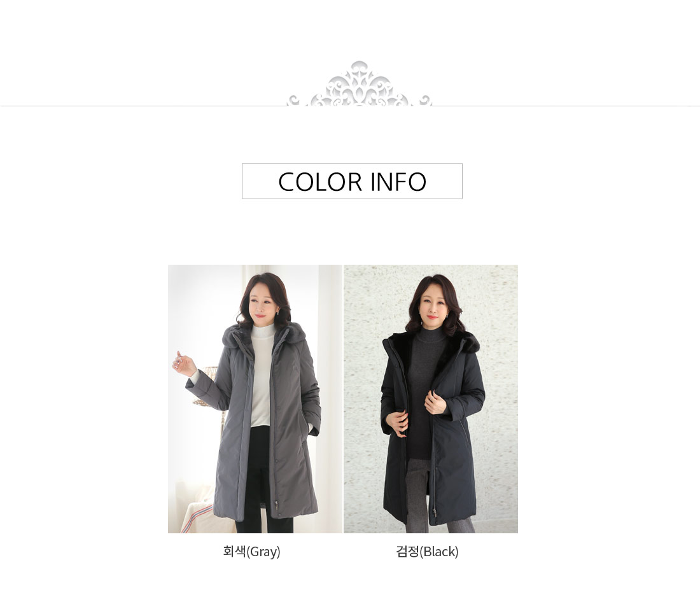This screenshot has height=595, width=700.
Task: Select the black coat photo
Action: click(431, 398)
